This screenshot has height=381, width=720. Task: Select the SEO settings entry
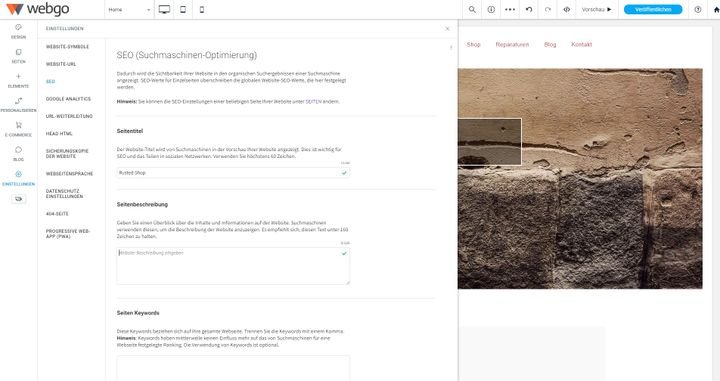click(x=51, y=82)
